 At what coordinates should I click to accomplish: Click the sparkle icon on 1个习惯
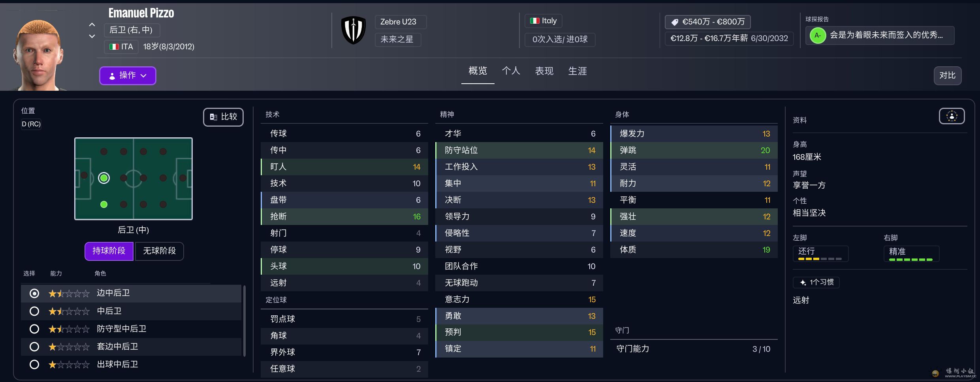[803, 283]
